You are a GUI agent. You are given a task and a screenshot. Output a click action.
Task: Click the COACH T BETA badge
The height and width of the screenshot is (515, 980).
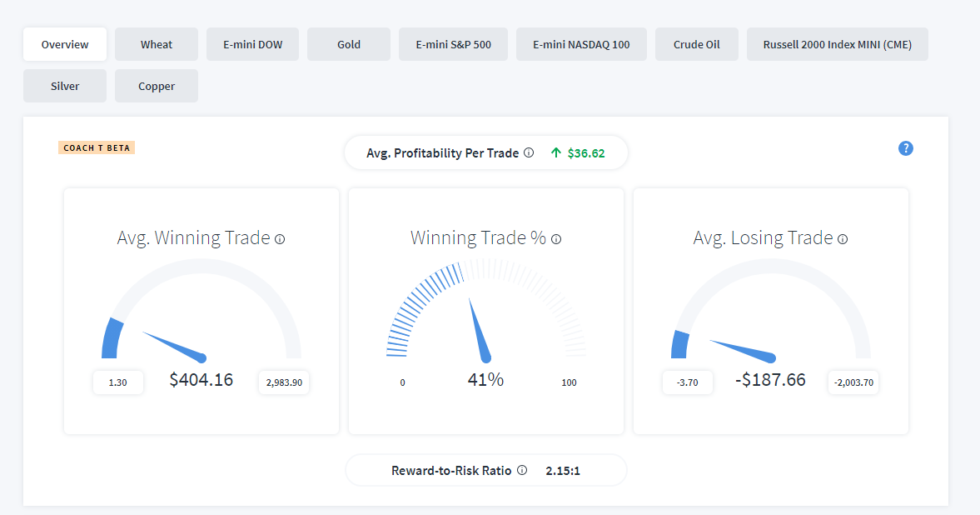point(97,147)
